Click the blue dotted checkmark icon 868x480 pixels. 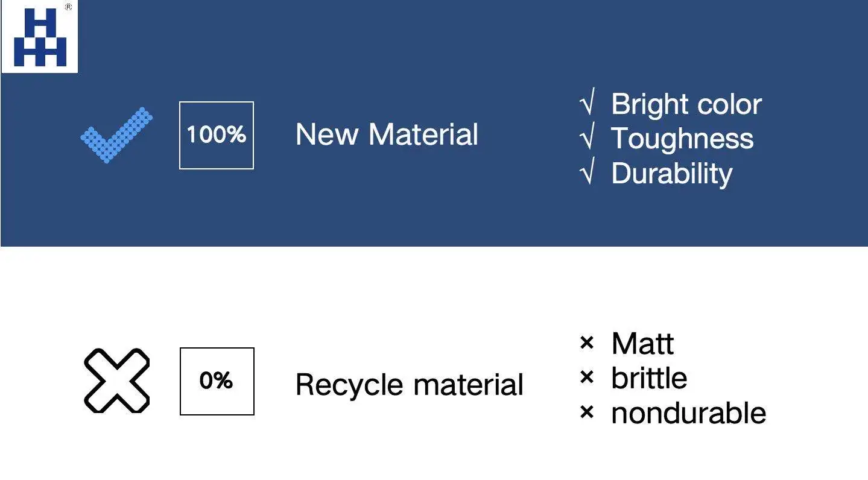click(116, 136)
